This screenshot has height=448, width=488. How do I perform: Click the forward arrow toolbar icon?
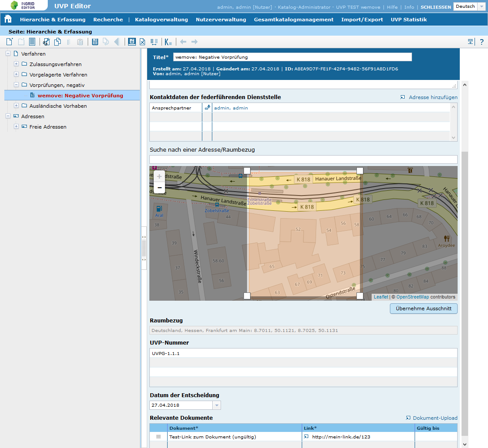click(x=195, y=42)
